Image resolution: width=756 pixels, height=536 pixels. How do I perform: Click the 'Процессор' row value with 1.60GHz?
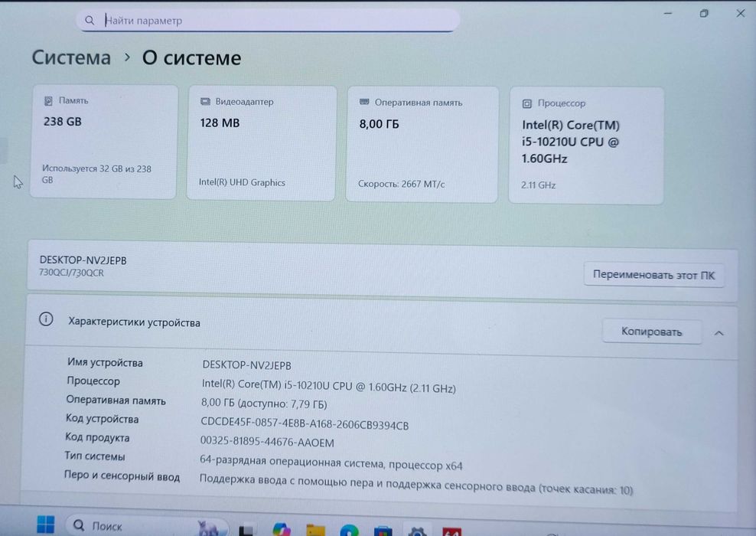(x=329, y=386)
